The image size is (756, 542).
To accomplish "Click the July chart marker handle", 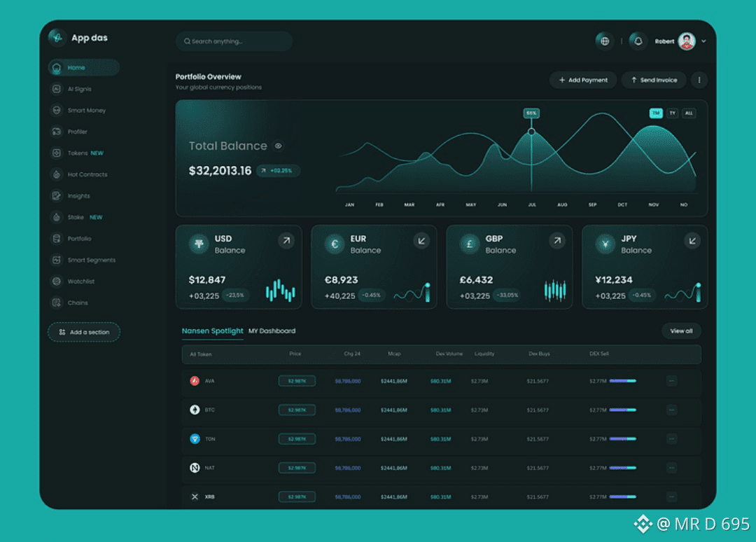I will point(531,132).
